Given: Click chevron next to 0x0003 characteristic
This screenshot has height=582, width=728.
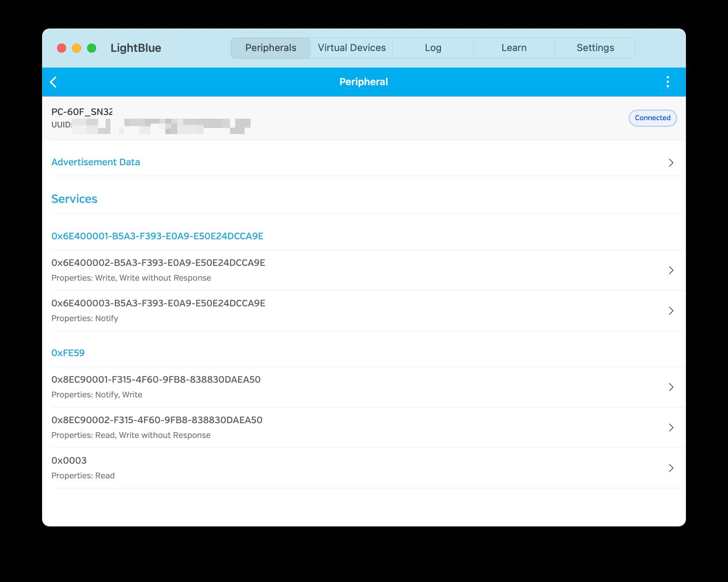Looking at the screenshot, I should click(671, 468).
